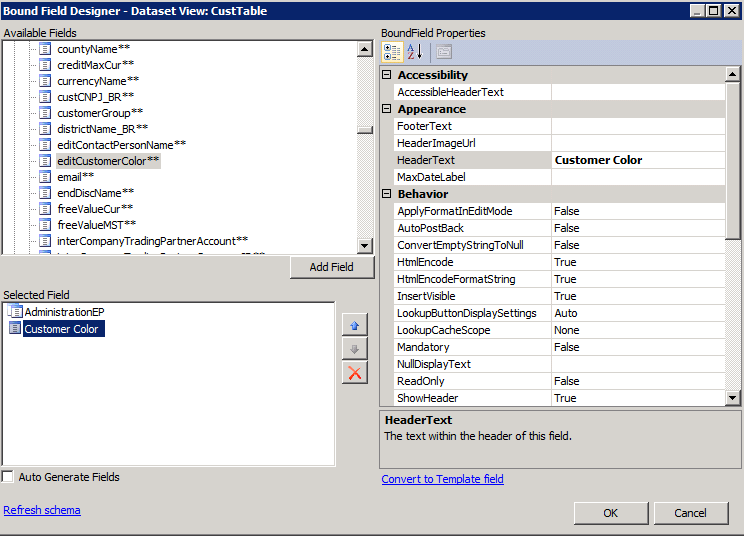
Task: Collapse the Appearance property category
Action: [387, 109]
